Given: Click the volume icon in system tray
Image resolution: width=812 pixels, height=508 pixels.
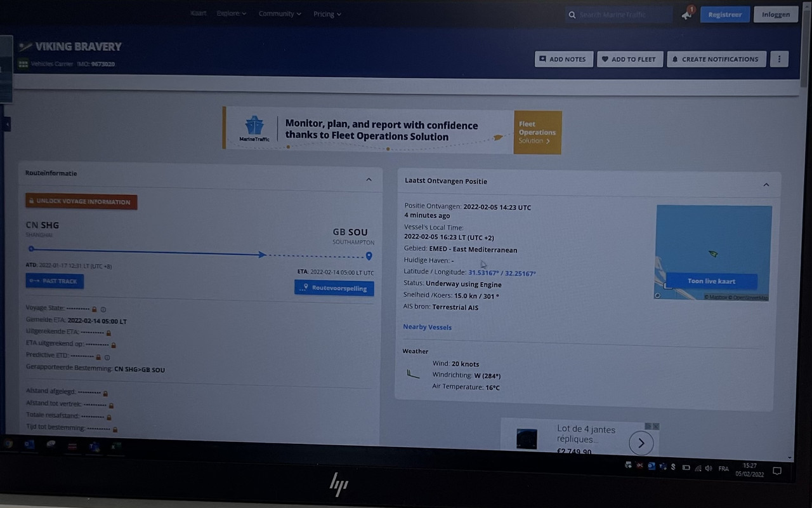Looking at the screenshot, I should (708, 468).
